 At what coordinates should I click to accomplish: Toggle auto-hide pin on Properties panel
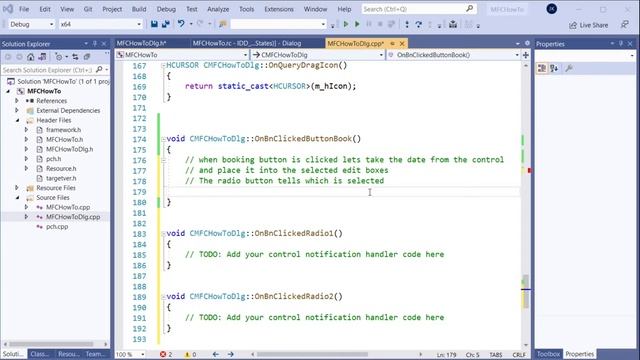621,44
